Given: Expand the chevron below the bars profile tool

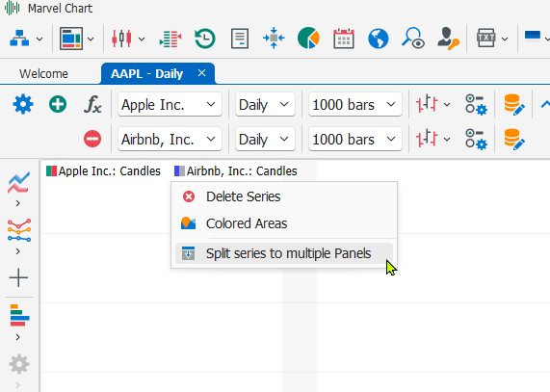Looking at the screenshot, I should [x=18, y=337].
